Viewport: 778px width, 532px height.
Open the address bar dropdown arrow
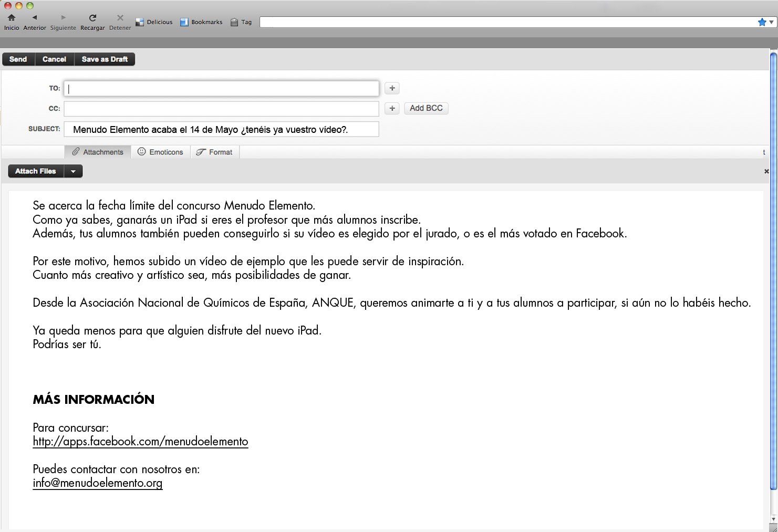771,22
